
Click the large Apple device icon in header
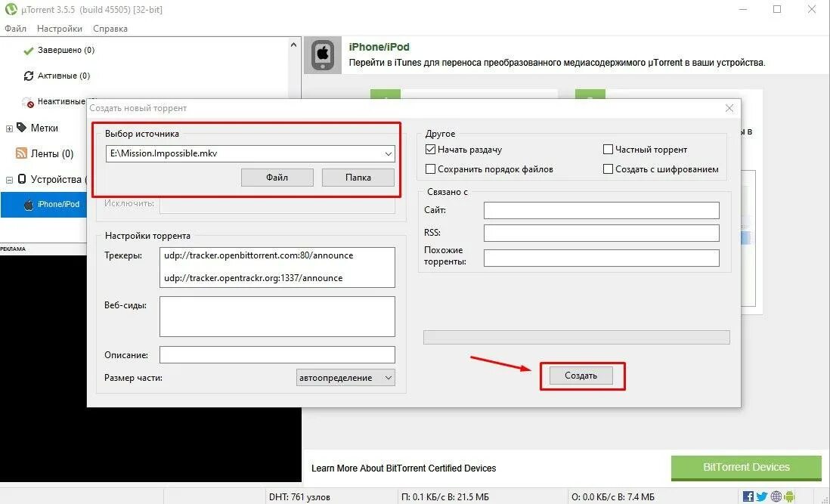click(x=322, y=54)
